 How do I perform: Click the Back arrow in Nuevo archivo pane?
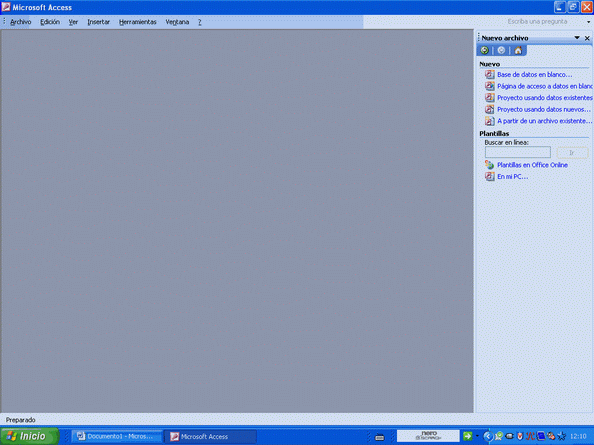click(484, 50)
